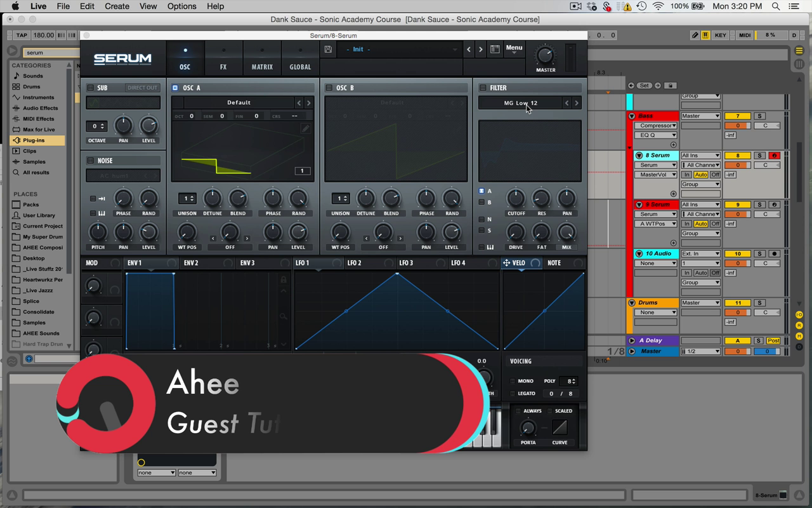
Task: Open the Create menu
Action: (117, 6)
